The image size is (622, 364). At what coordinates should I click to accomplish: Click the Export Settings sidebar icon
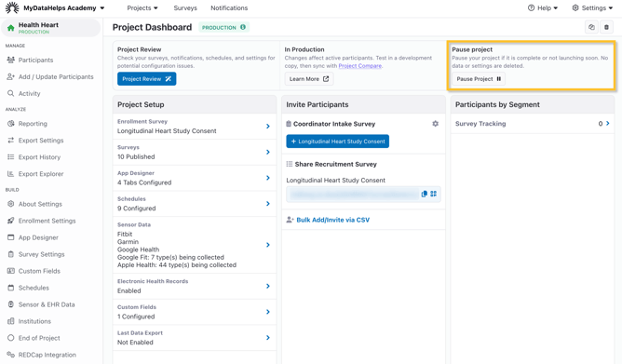click(x=11, y=140)
